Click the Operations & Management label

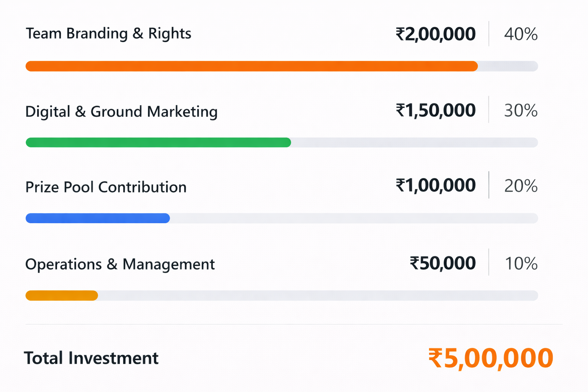pos(120,264)
